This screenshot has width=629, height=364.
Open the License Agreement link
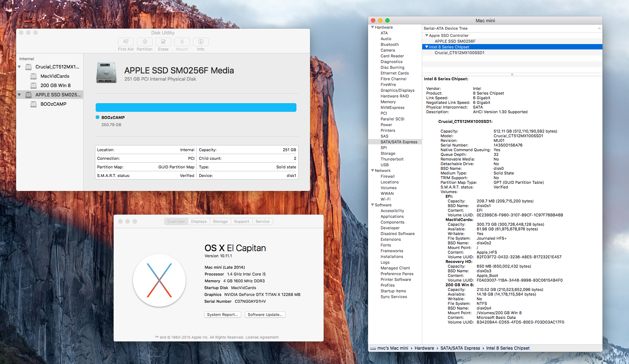(x=262, y=337)
